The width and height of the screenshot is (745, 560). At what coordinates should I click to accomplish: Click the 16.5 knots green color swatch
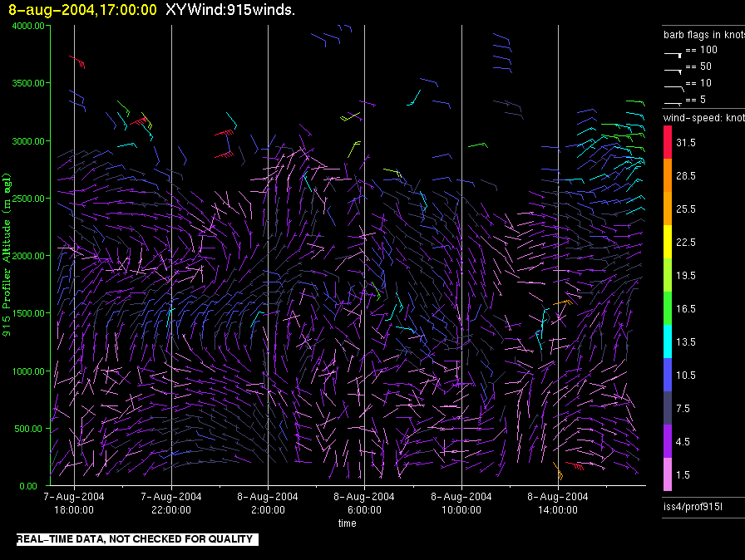(x=668, y=308)
